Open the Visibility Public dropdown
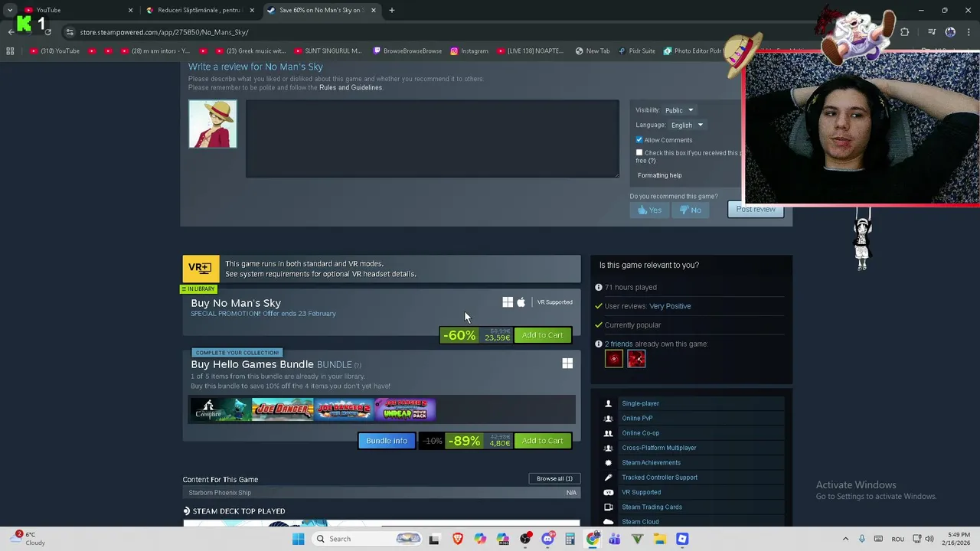The width and height of the screenshot is (980, 551). click(678, 110)
